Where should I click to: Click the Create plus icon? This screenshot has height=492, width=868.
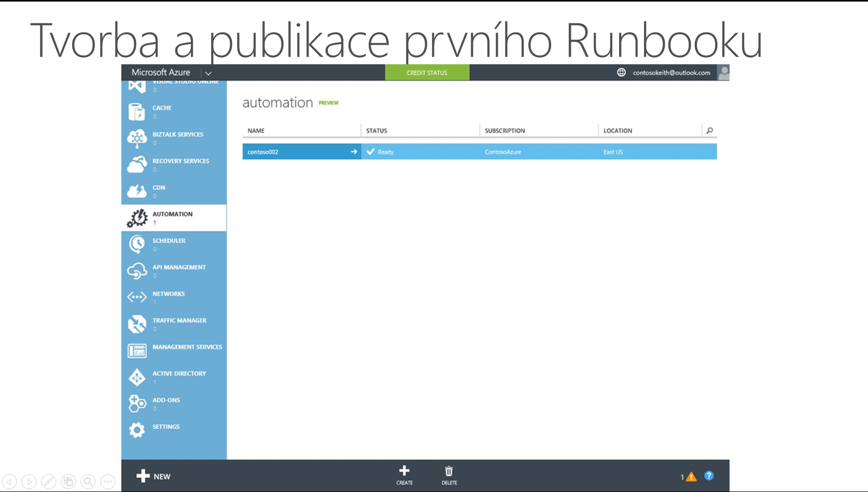pos(404,471)
